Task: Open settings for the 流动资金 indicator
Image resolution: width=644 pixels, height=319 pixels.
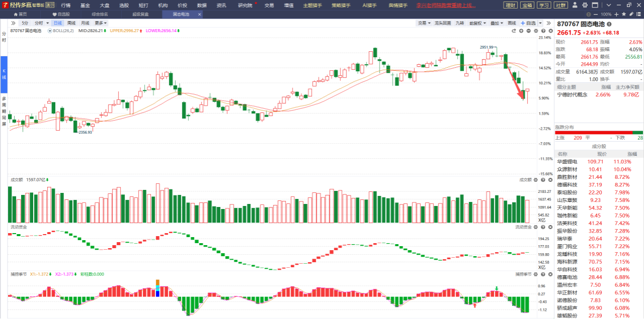Action: click(x=535, y=227)
